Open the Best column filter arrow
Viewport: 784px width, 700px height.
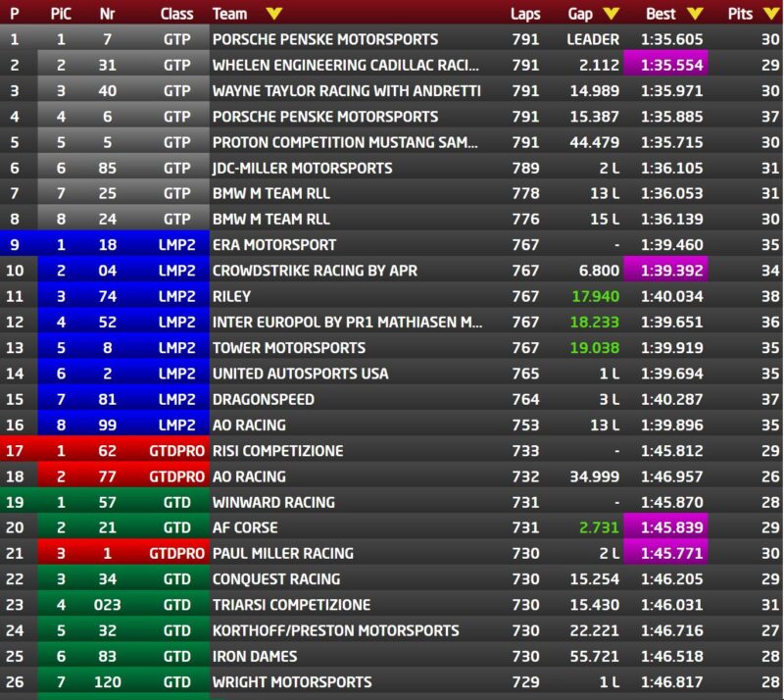[695, 14]
